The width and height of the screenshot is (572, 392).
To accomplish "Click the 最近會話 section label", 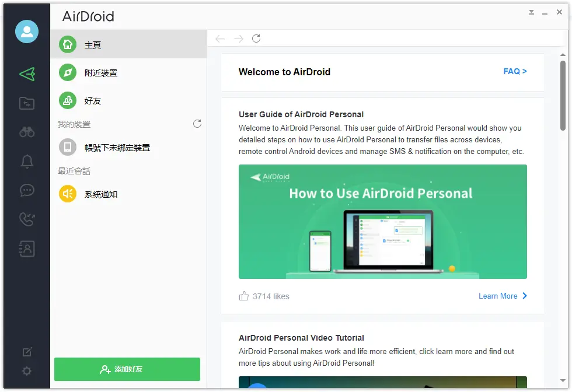I will 74,171.
